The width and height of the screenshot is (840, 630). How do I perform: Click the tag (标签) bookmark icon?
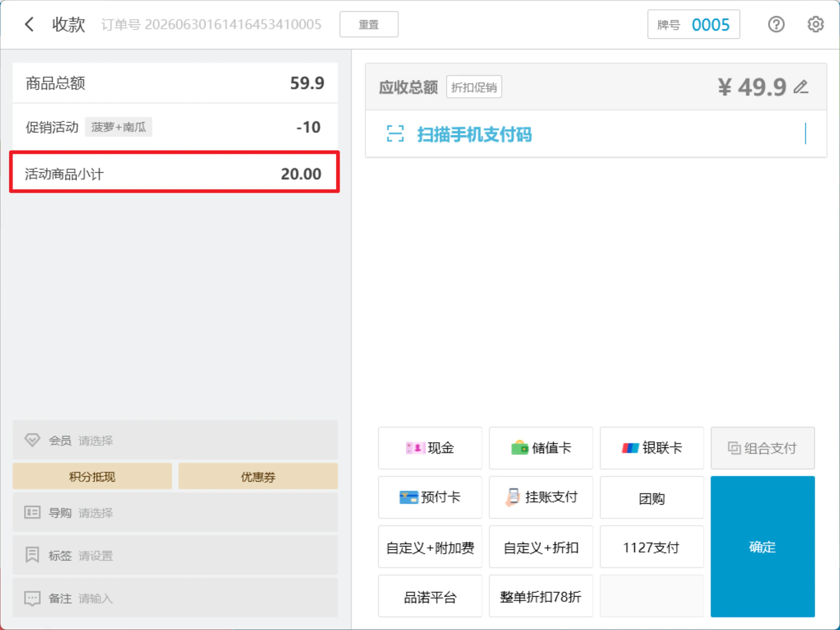tap(32, 555)
